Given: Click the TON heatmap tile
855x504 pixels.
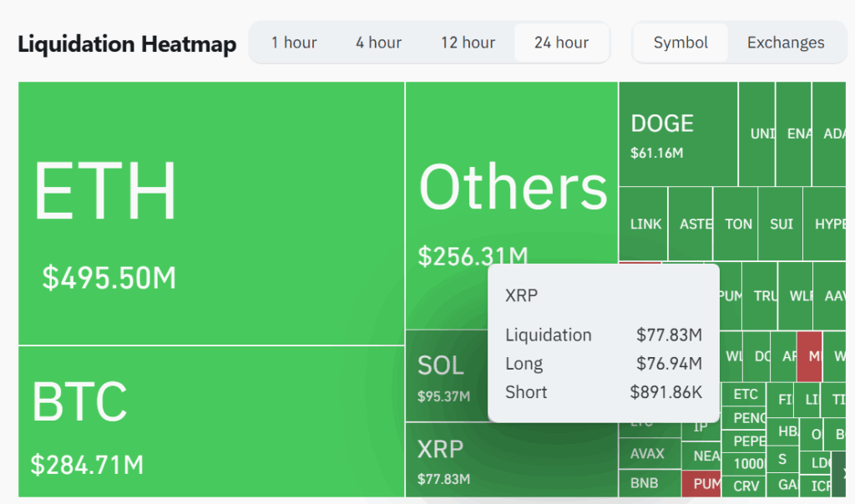Looking at the screenshot, I should point(735,224).
